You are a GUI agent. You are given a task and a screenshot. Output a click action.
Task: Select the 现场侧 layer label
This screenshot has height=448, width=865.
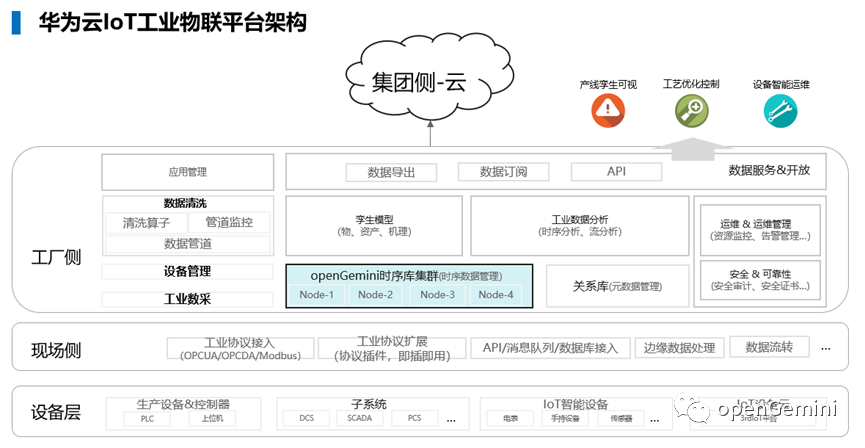[x=56, y=350]
